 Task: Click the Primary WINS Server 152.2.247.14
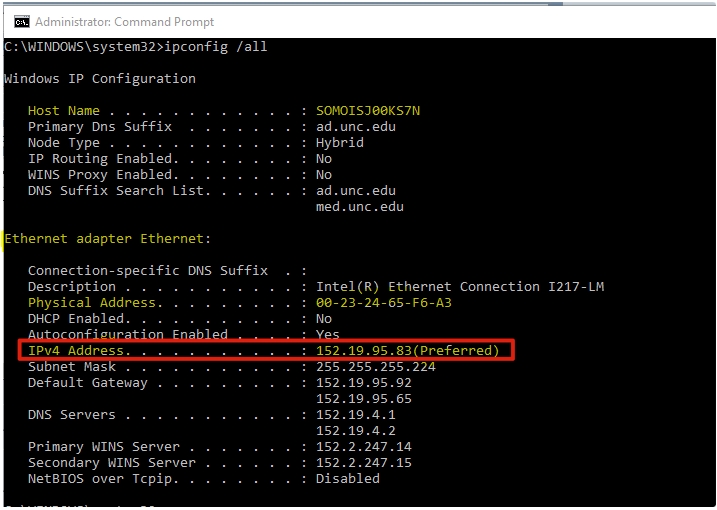364,447
